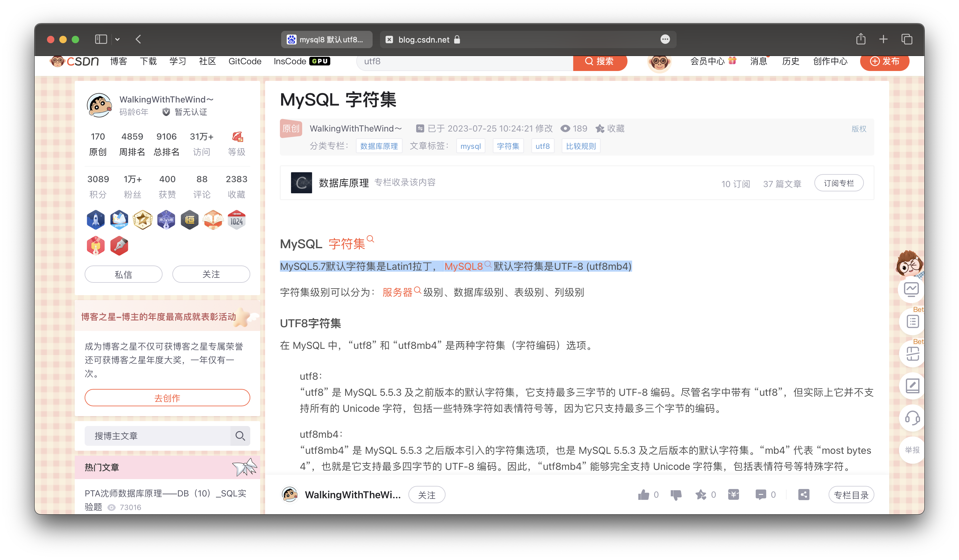
Task: Open the 版权 link
Action: pyautogui.click(x=859, y=129)
